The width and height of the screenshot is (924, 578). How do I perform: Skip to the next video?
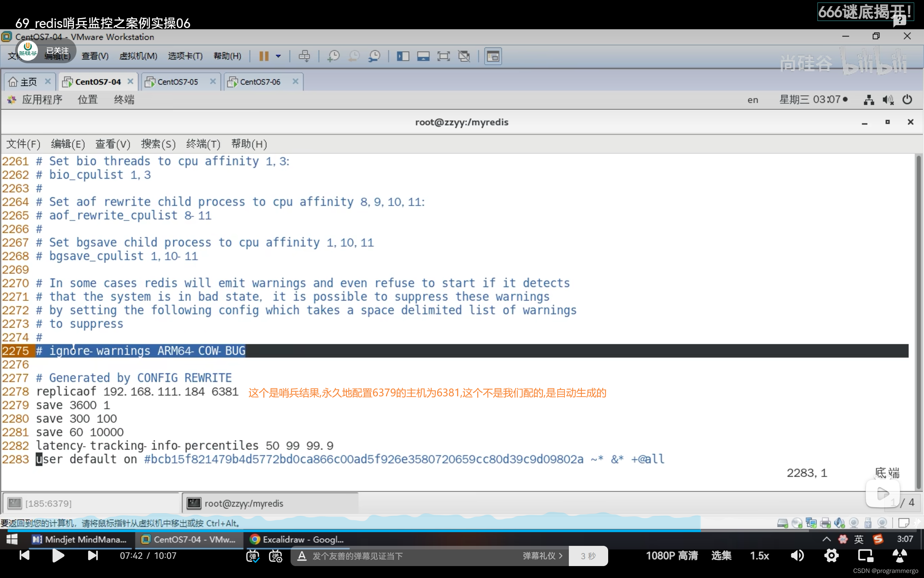(x=93, y=556)
